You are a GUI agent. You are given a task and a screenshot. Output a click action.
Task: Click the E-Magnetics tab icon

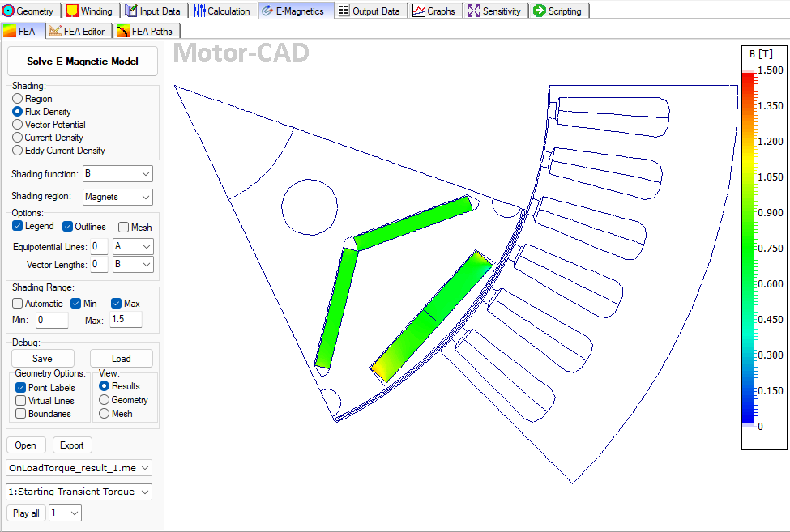coord(267,11)
